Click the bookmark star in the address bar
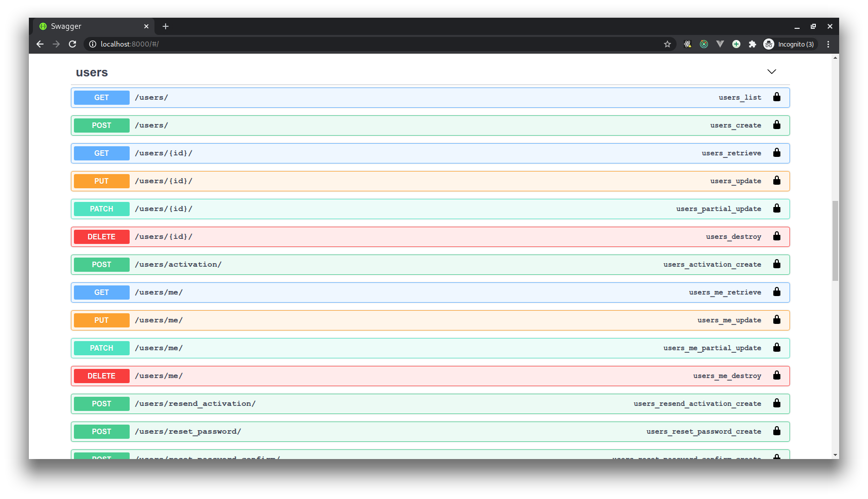Screen dimensions: 868x499 coord(667,44)
